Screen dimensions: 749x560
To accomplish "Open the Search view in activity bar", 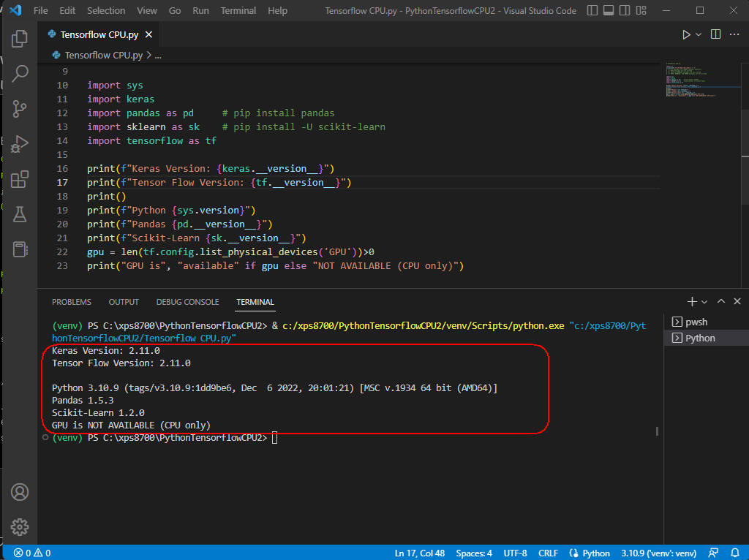I will 20,74.
